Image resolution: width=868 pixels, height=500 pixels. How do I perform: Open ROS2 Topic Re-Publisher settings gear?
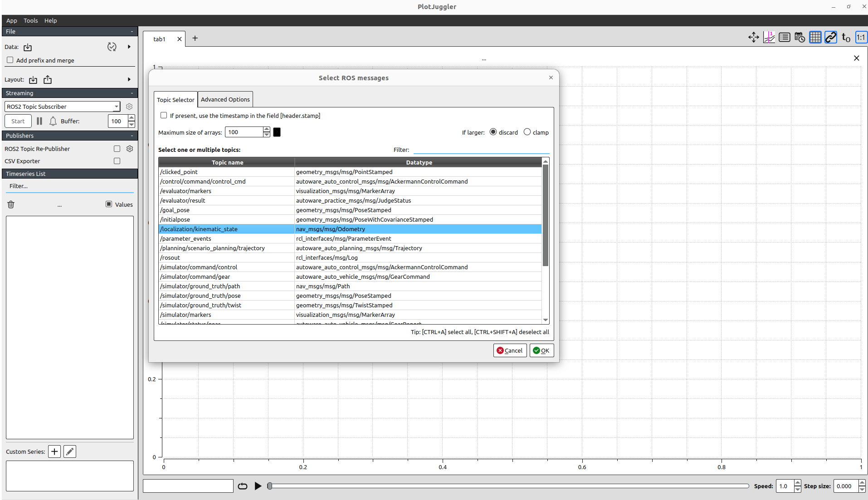tap(130, 149)
